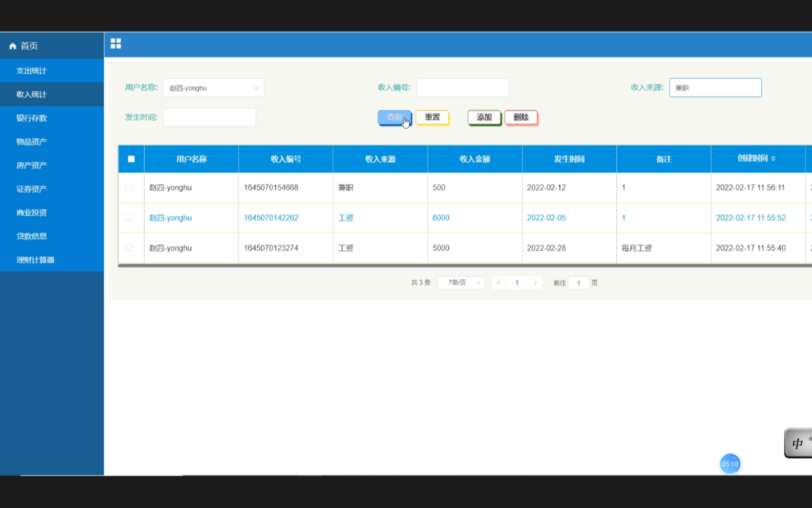
Task: Click the 用户名称 column header
Action: click(191, 159)
